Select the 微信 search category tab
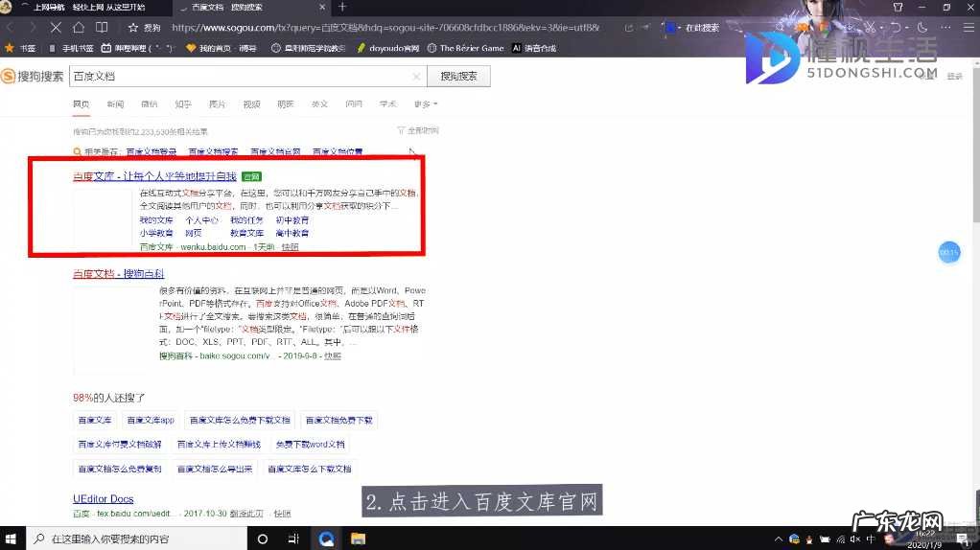This screenshot has width=980, height=550. 150,104
